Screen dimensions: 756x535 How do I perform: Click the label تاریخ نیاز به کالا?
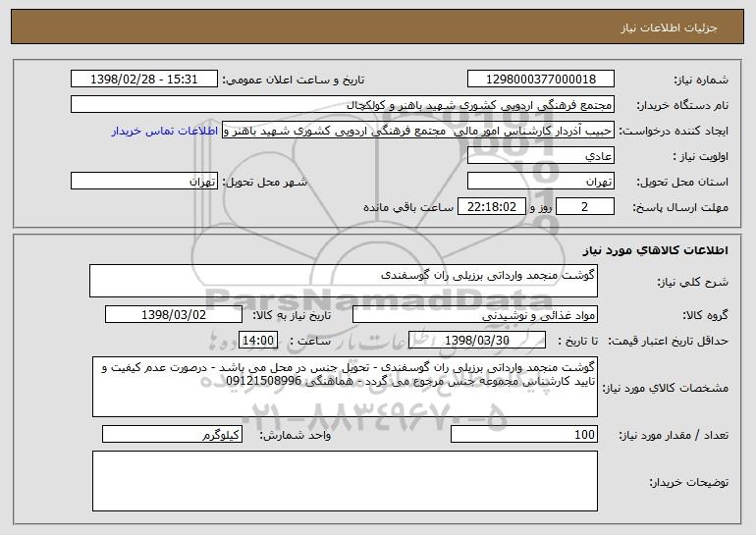point(292,315)
